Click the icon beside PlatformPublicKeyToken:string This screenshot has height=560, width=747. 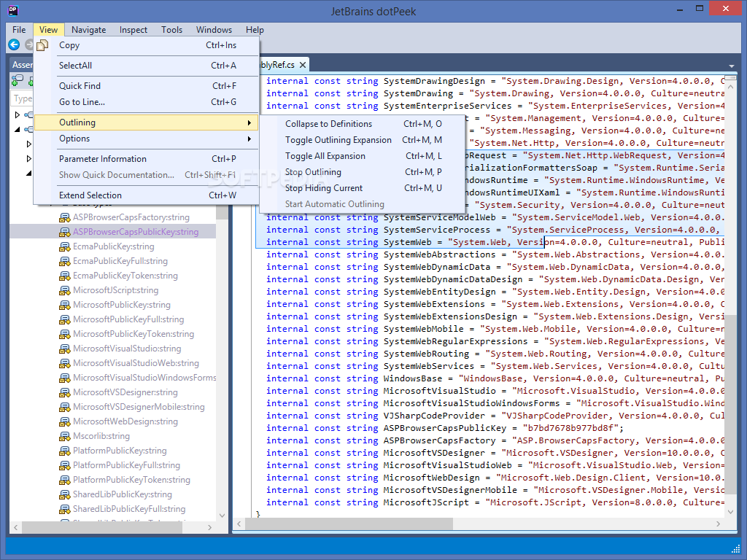point(64,480)
